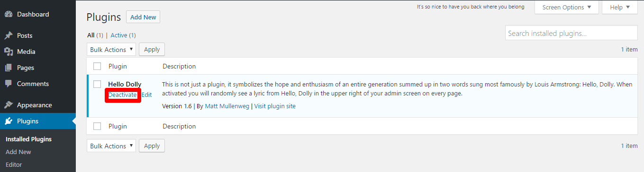
Task: Expand the Help tab
Action: [x=620, y=7]
